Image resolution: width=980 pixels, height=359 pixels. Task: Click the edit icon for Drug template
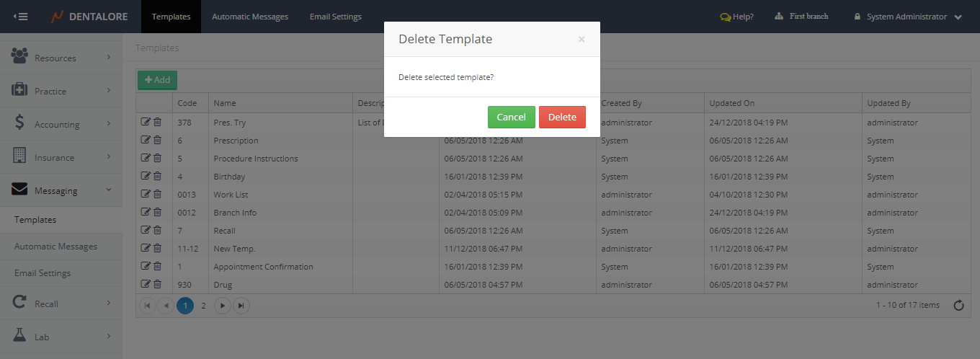(146, 284)
